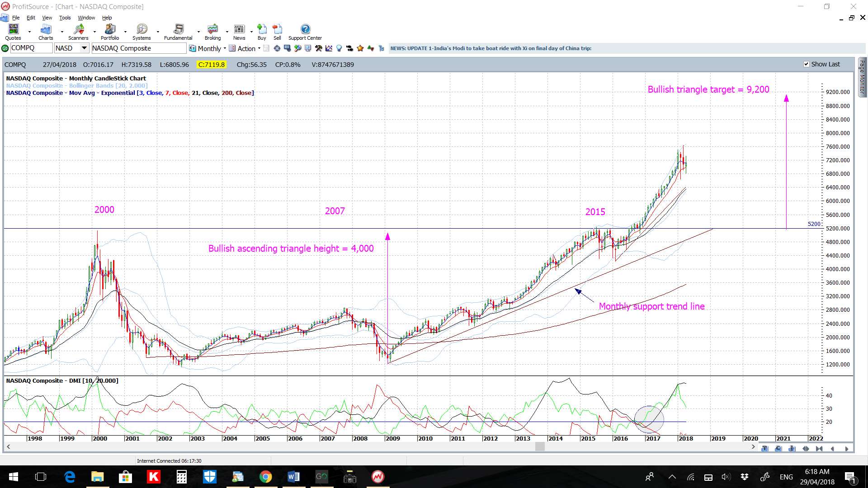Image resolution: width=868 pixels, height=488 pixels.
Task: Click scrollbar right arrow under chart
Action: pyautogui.click(x=753, y=446)
